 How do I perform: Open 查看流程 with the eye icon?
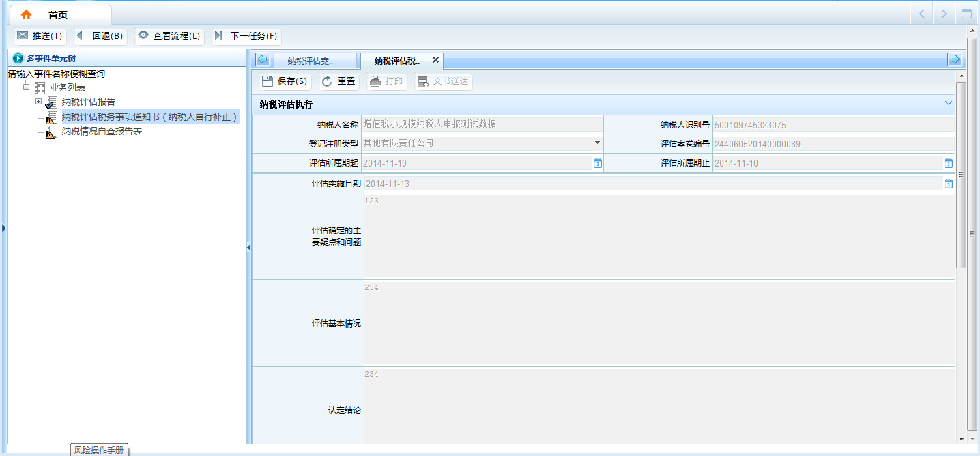(169, 36)
